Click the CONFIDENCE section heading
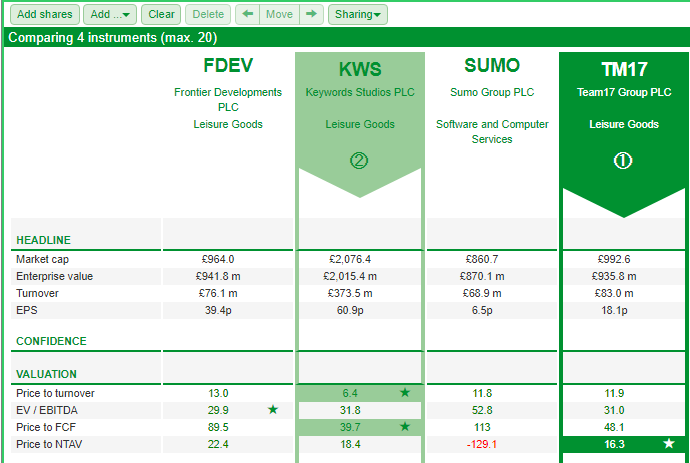Screen dimensions: 690x463 point(51,341)
